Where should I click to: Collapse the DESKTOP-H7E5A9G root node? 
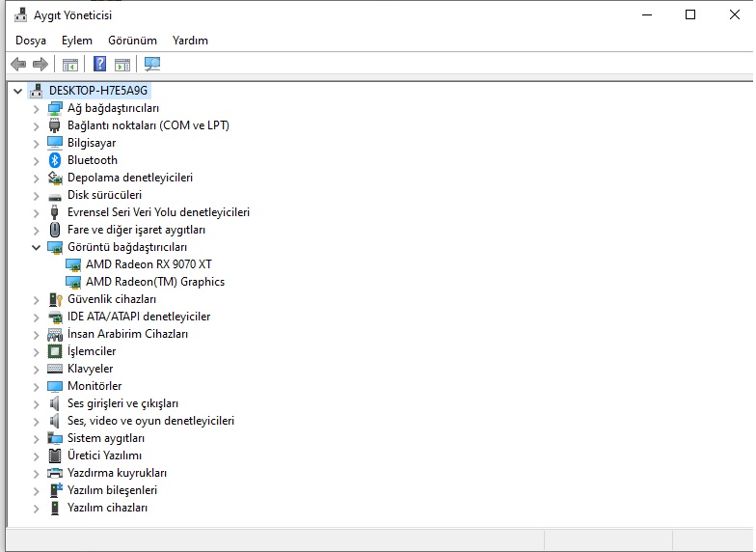(x=18, y=91)
